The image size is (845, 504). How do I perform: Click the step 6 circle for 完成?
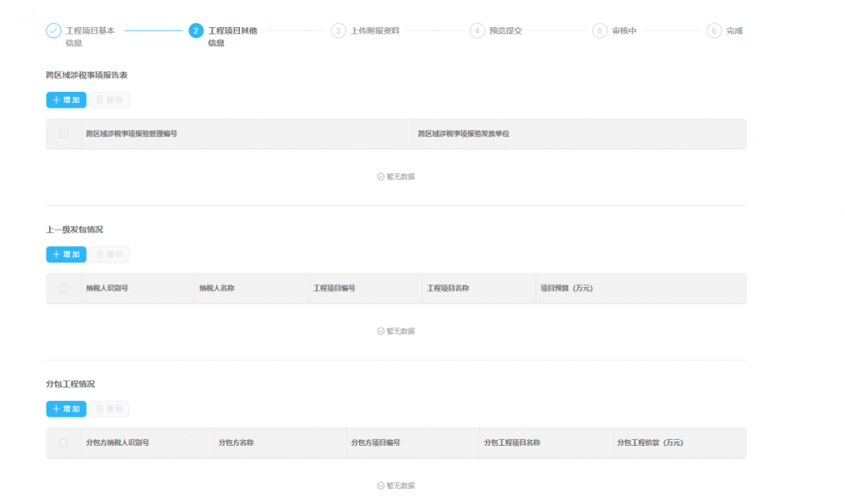pos(714,30)
